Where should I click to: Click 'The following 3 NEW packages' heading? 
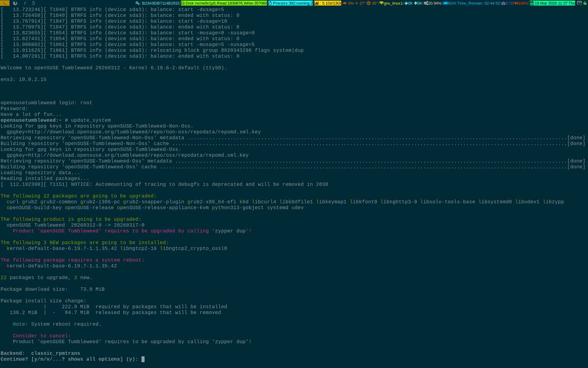(x=84, y=242)
